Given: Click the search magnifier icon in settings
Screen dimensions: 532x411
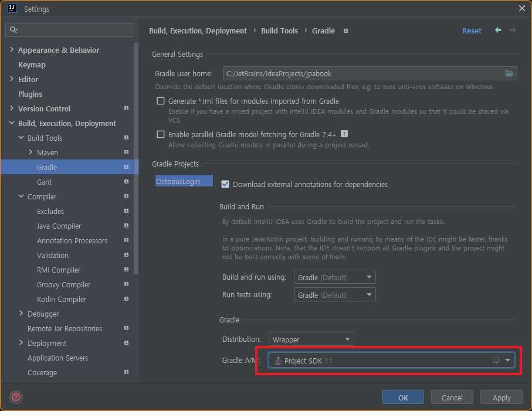Looking at the screenshot, I should click(x=13, y=30).
